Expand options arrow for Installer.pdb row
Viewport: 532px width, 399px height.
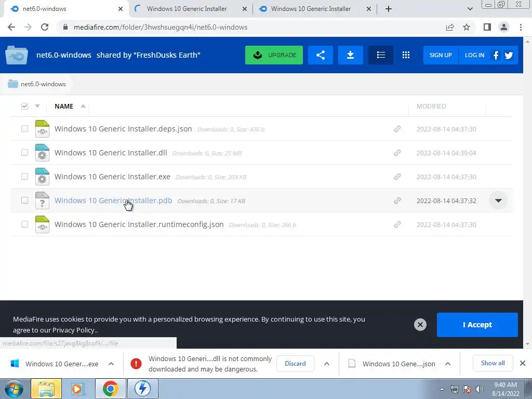498,201
